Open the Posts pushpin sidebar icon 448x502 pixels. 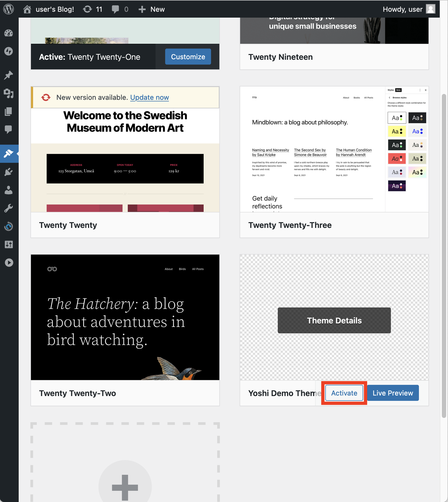[9, 75]
